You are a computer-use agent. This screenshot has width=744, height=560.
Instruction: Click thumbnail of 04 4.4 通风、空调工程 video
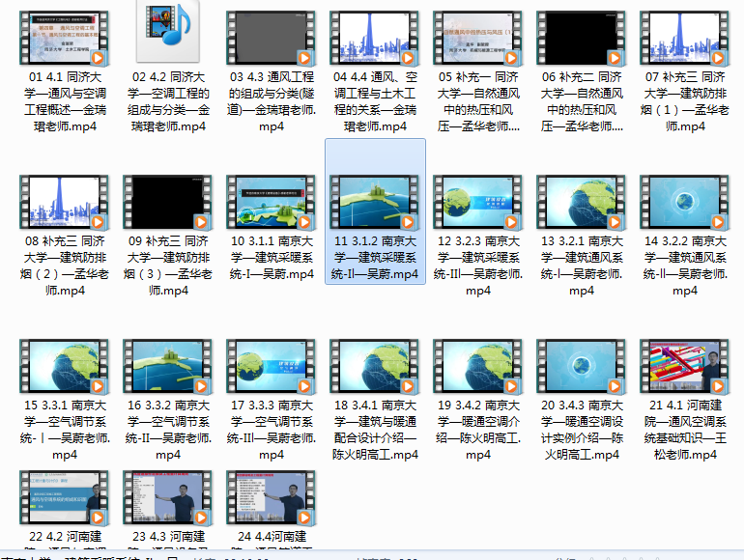(x=375, y=38)
